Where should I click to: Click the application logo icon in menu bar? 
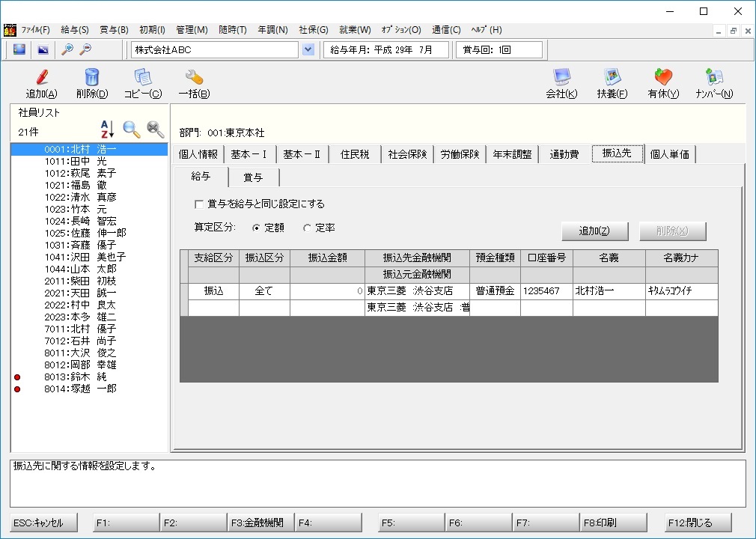point(10,30)
